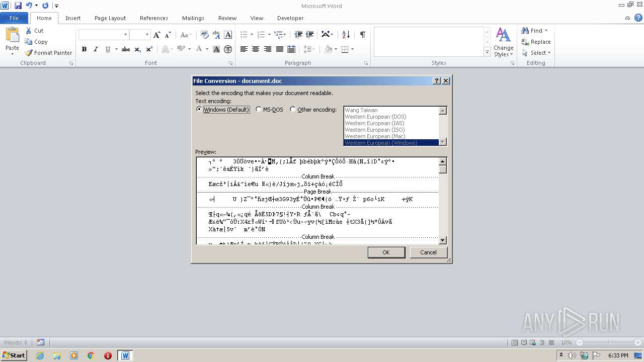
Task: Click the Sort icon
Action: pyautogui.click(x=346, y=35)
